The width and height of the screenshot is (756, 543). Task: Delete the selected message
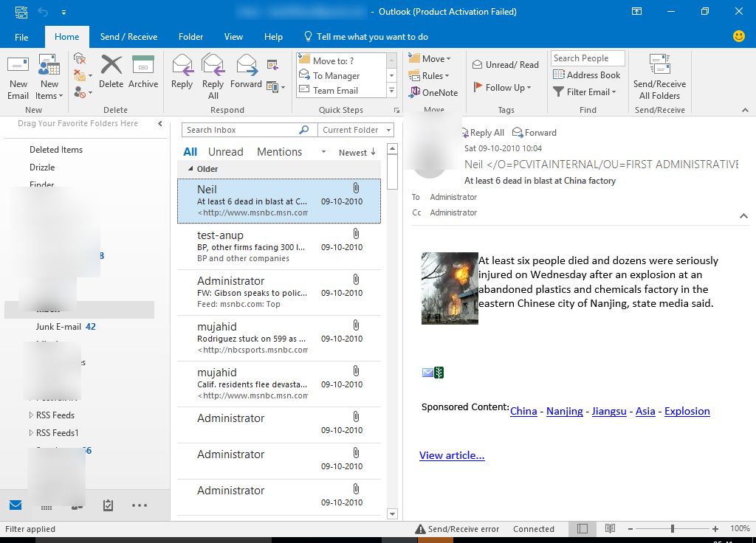tap(111, 72)
